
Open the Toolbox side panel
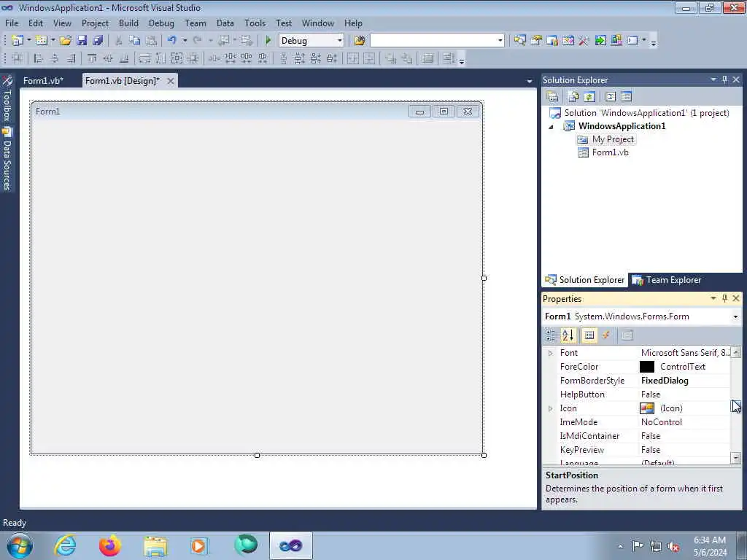tap(7, 99)
